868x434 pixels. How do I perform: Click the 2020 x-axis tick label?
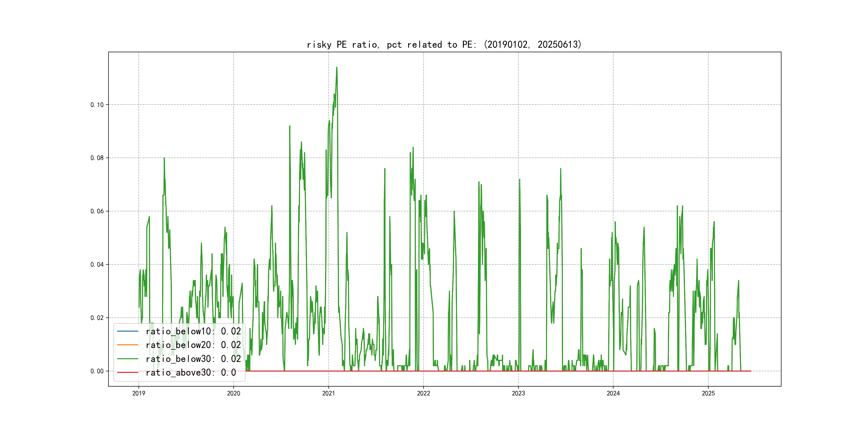coord(234,393)
